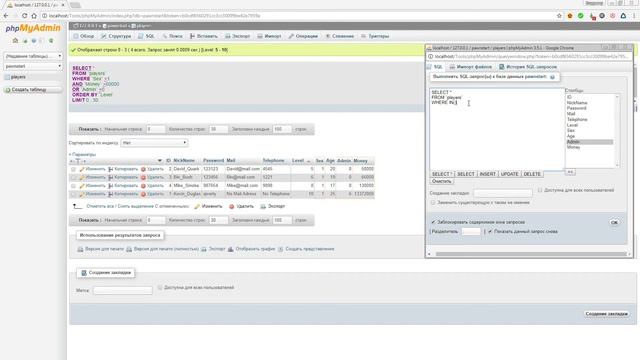Click edit pencil for David_Quark row
Image resolution: width=640 pixels, height=360 pixels.
pos(82,169)
